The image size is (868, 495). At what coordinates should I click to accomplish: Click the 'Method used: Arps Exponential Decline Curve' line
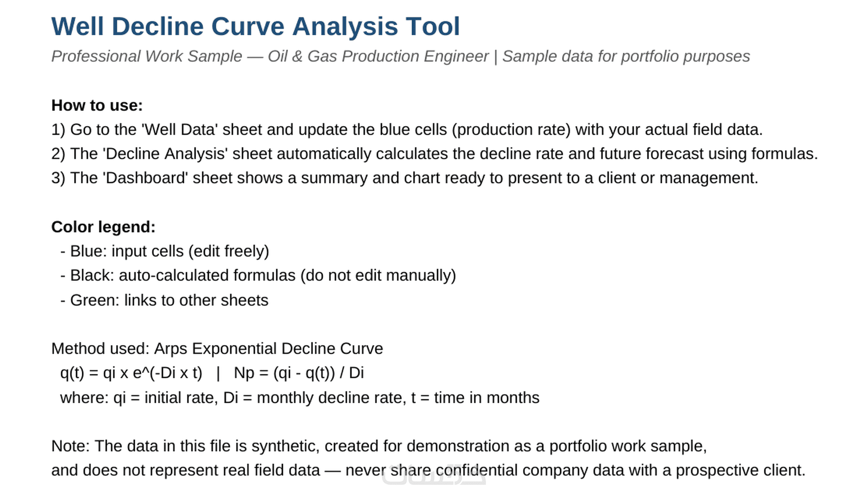coord(217,349)
